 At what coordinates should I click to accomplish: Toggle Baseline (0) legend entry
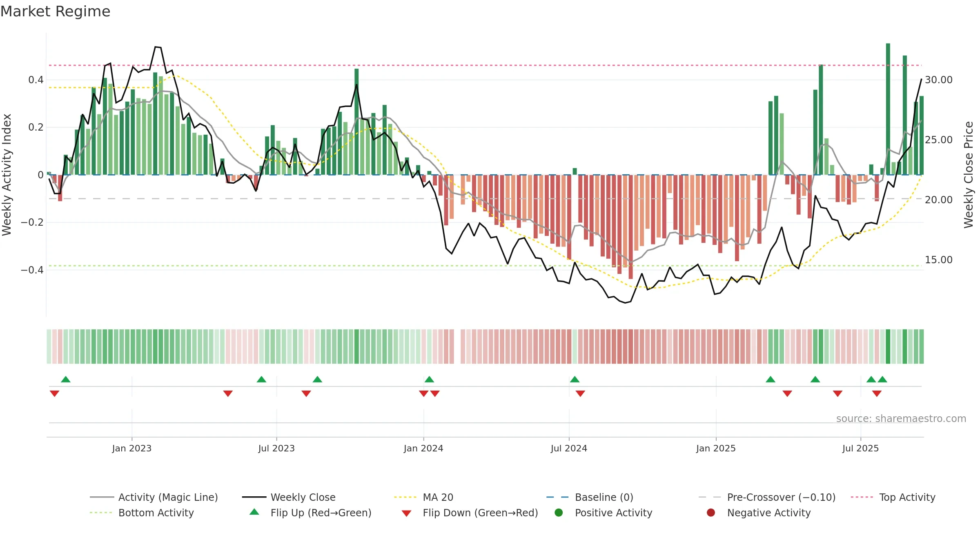590,497
